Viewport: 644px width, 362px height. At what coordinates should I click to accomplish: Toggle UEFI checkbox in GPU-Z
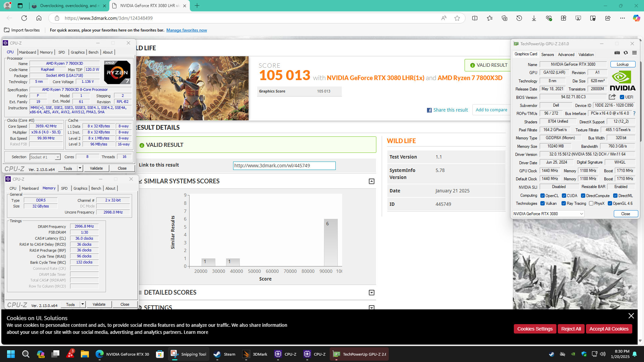tap(622, 97)
